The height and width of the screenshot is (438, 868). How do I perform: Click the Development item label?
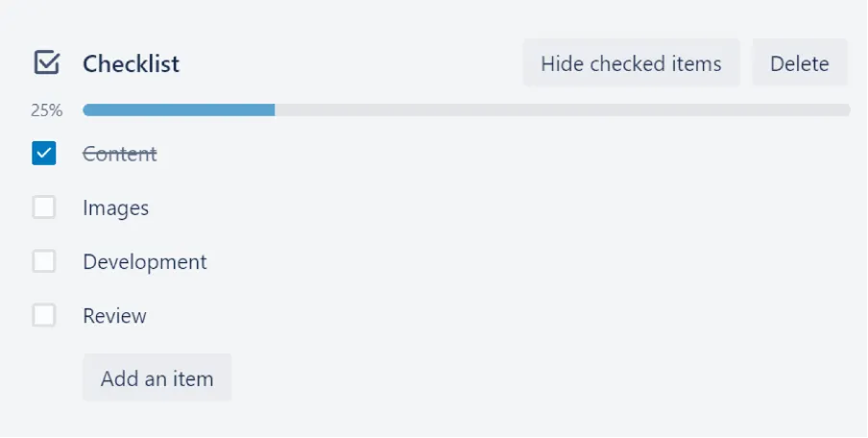point(145,261)
